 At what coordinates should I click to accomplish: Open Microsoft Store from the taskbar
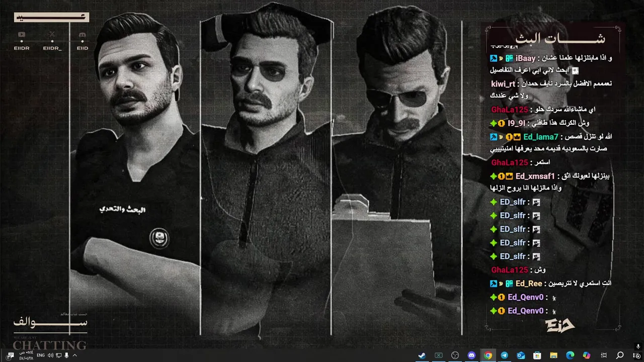click(537, 355)
